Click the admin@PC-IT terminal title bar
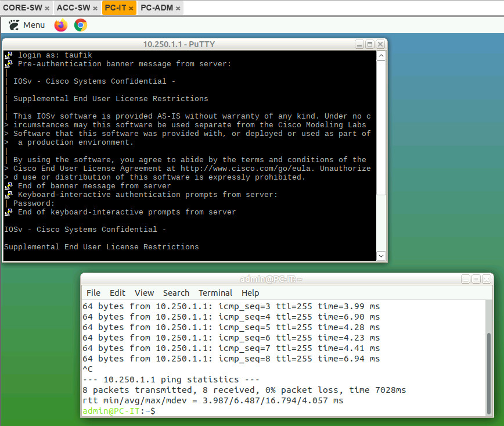Viewport: 504px width, 426px height. pos(271,279)
